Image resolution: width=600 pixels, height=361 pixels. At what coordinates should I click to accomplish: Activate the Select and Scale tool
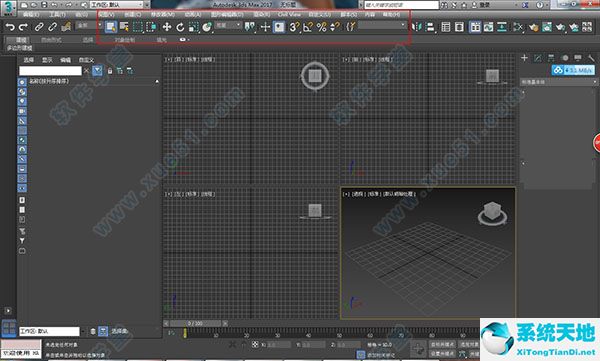point(193,27)
